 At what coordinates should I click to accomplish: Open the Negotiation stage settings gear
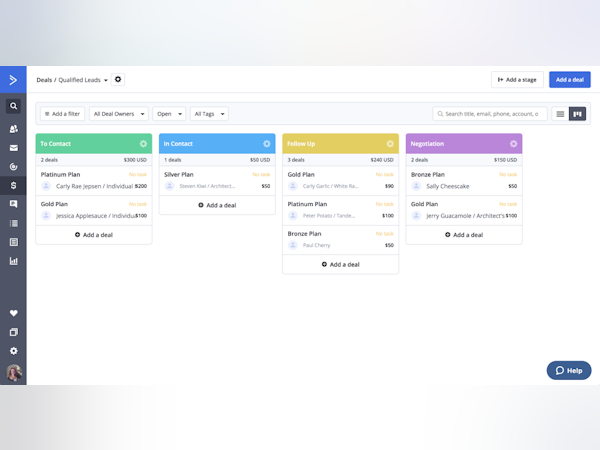point(514,143)
